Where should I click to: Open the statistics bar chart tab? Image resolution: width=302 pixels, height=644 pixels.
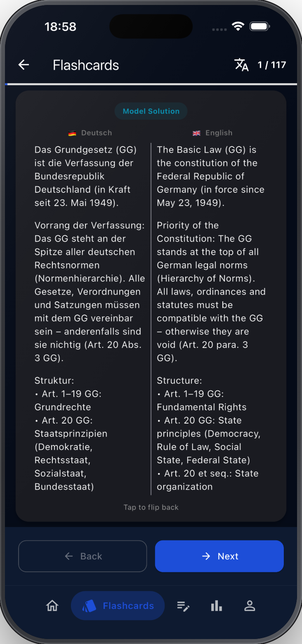pos(217,606)
